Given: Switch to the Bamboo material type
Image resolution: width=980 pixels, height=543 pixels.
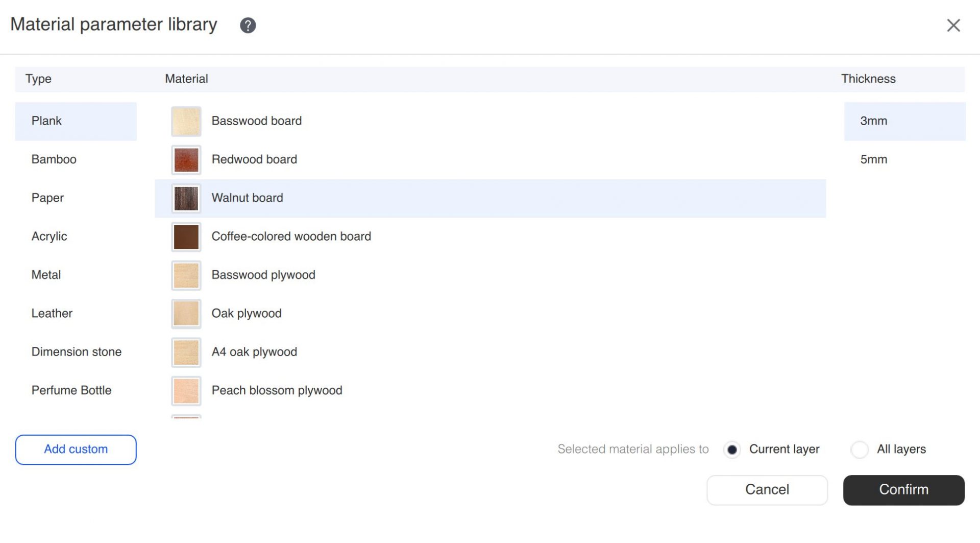Looking at the screenshot, I should coord(54,159).
